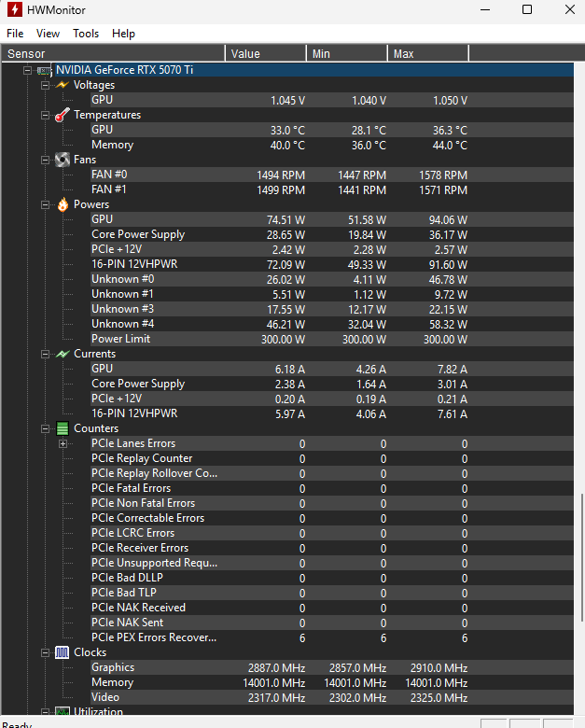Select the Temperatures label
Screen dimensions: 585x728
107,115
